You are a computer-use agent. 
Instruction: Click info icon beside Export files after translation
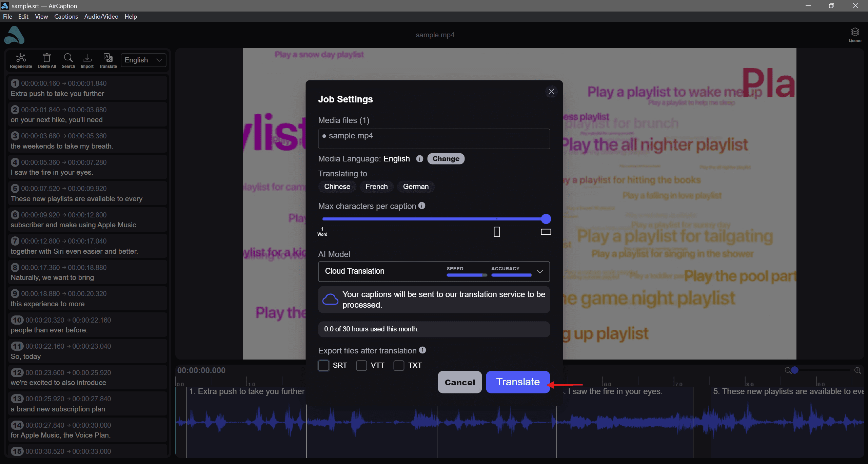coord(422,350)
